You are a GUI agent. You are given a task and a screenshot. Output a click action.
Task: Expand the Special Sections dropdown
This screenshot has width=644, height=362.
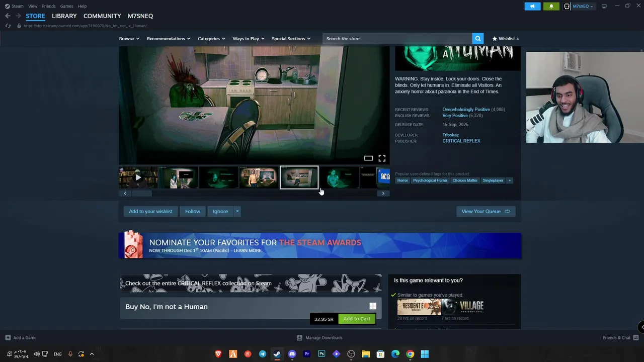[x=291, y=39]
